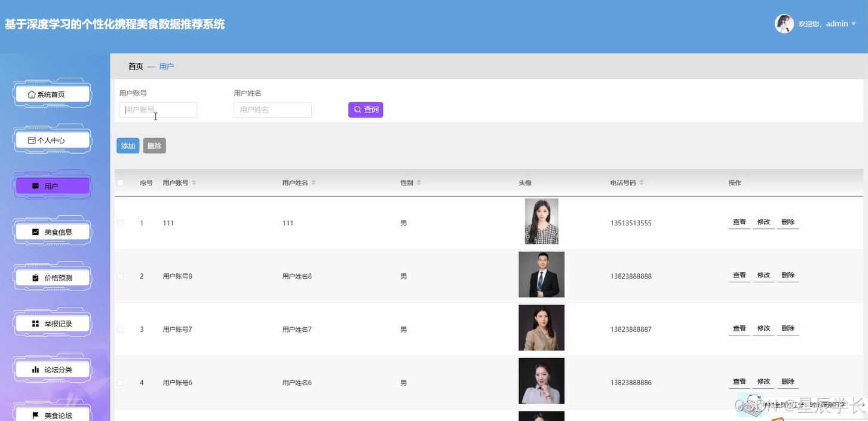Click the chart icon beside 美食信息
Viewport: 868px width, 421px height.
pyautogui.click(x=35, y=232)
